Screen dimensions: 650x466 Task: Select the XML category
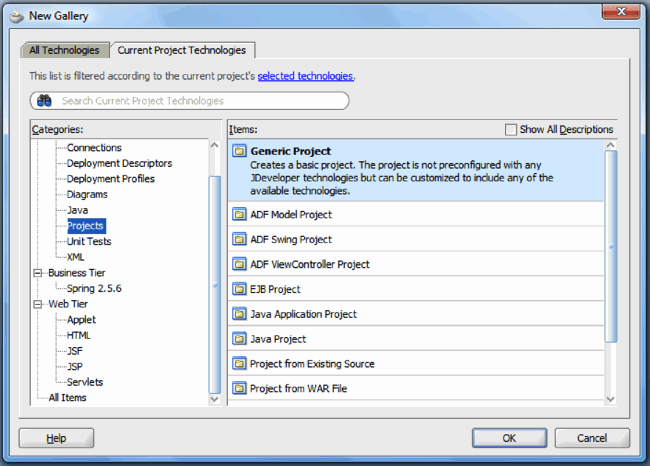pos(75,257)
